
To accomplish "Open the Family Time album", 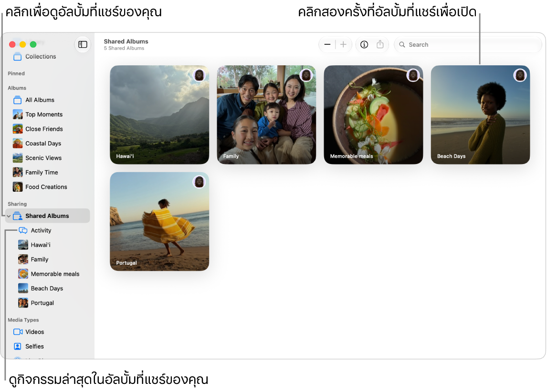I will coord(47,173).
